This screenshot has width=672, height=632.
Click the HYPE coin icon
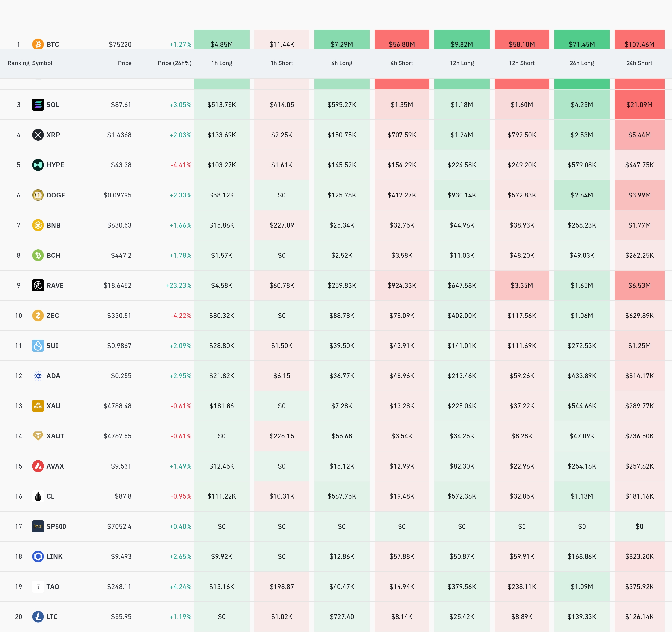(38, 165)
